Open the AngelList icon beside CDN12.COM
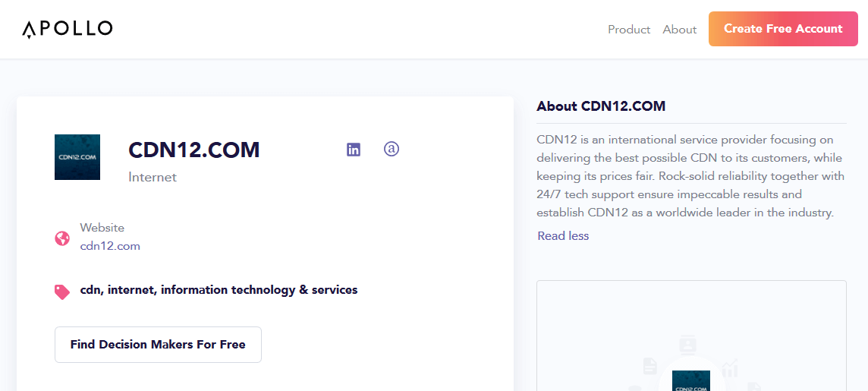Viewport: 868px width, 391px height. pyautogui.click(x=392, y=149)
